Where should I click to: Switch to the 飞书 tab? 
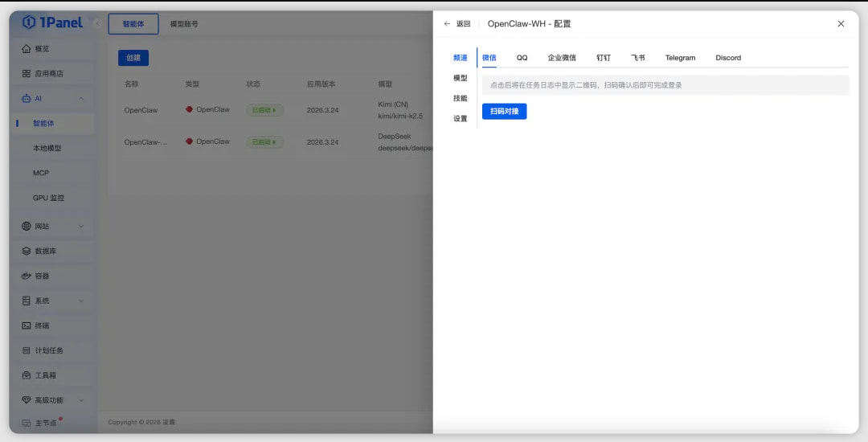[x=638, y=58]
